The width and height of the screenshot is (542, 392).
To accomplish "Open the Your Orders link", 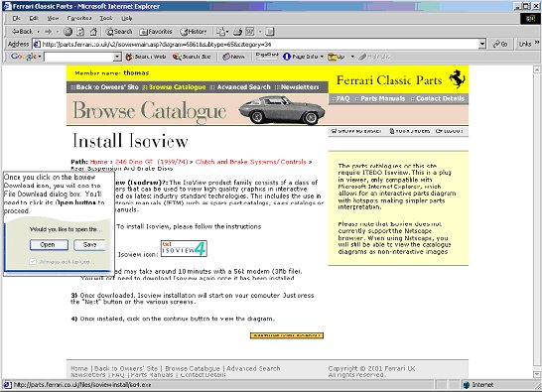I will (x=410, y=131).
